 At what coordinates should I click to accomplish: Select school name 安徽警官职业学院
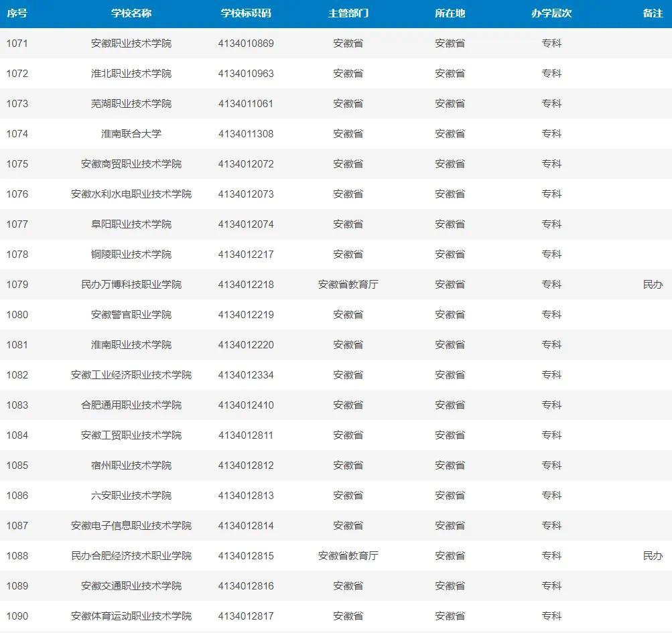(131, 315)
